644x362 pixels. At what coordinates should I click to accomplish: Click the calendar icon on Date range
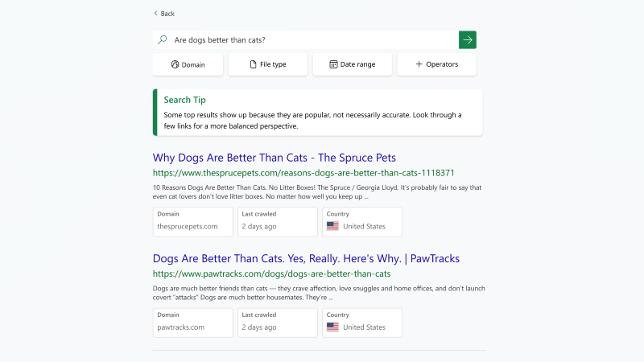[333, 64]
